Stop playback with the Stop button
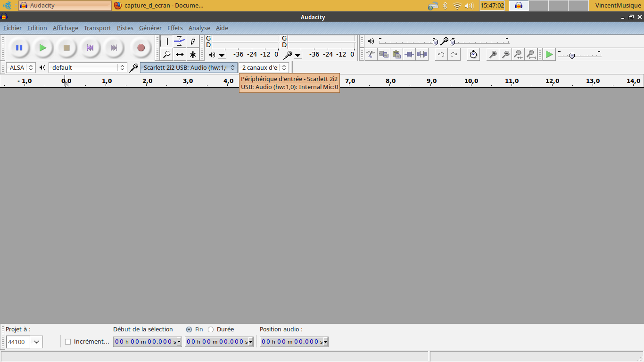The image size is (644, 362). 66,48
